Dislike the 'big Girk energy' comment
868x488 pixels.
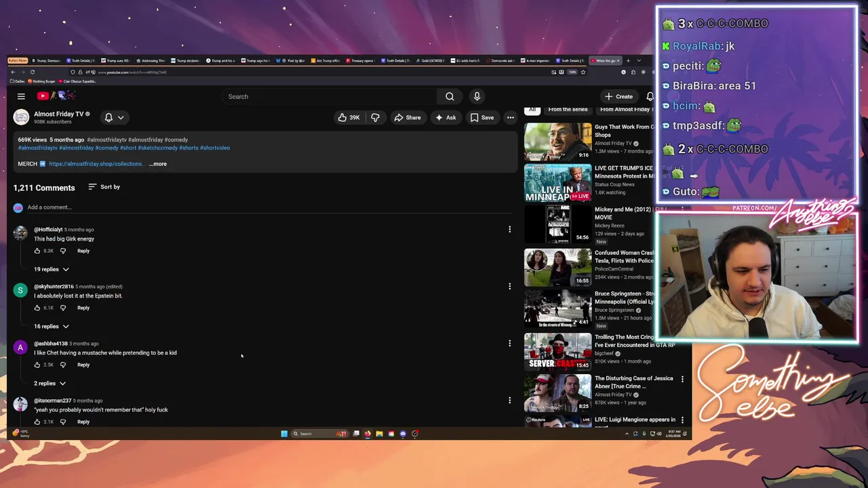[x=63, y=251]
